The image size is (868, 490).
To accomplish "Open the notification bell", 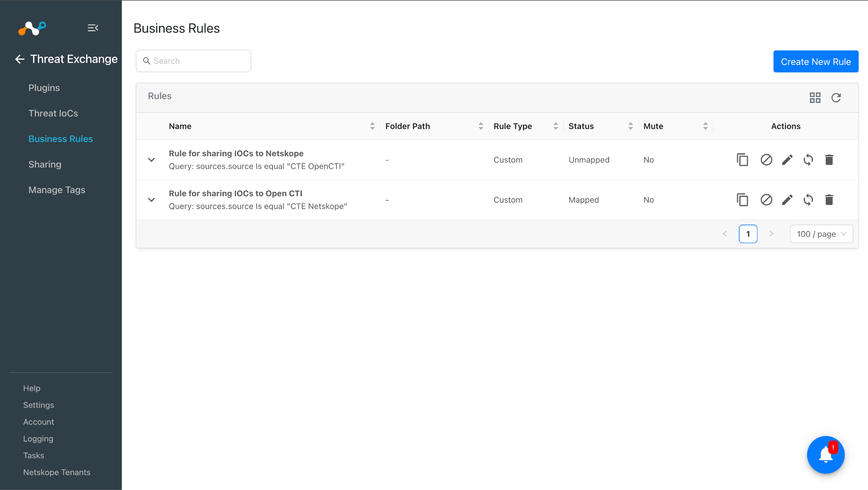I will point(826,455).
